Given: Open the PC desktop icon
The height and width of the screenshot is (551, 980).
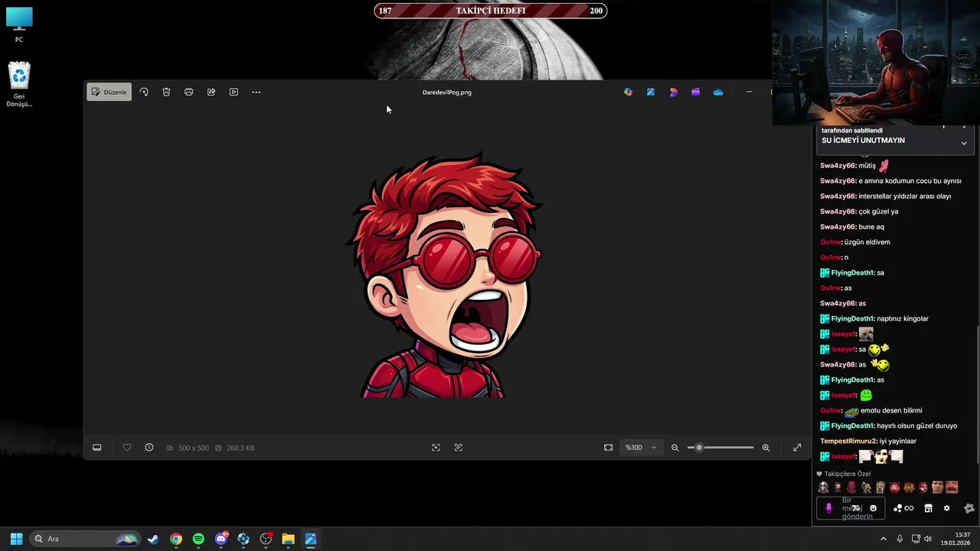Looking at the screenshot, I should pos(19,25).
